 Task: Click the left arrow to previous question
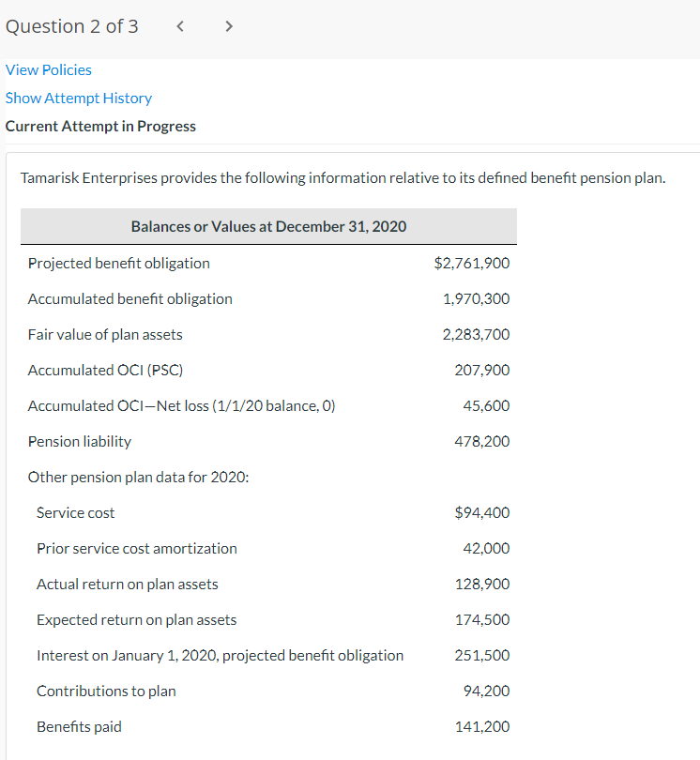179,26
